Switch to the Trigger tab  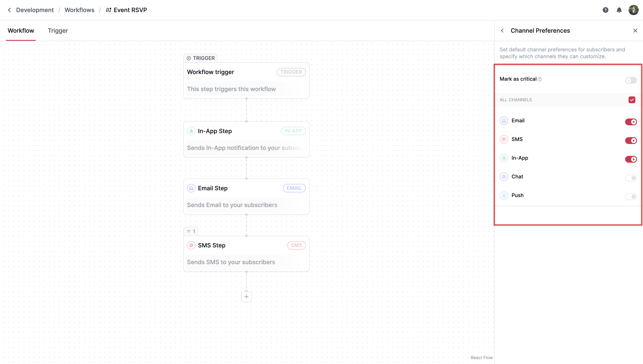[x=58, y=31]
